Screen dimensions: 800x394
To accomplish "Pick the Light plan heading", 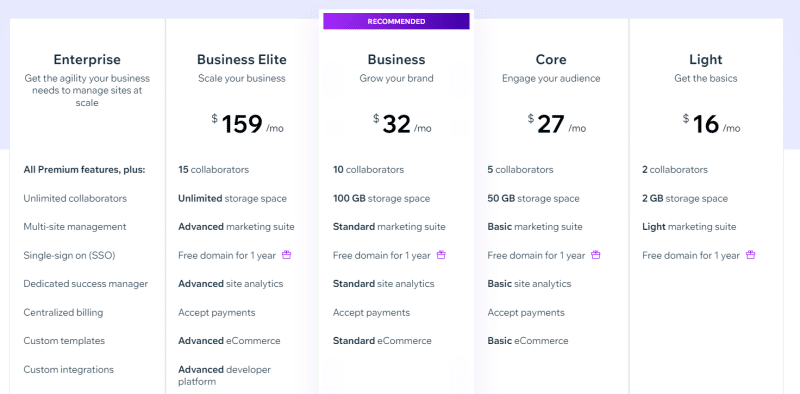I will click(x=706, y=60).
